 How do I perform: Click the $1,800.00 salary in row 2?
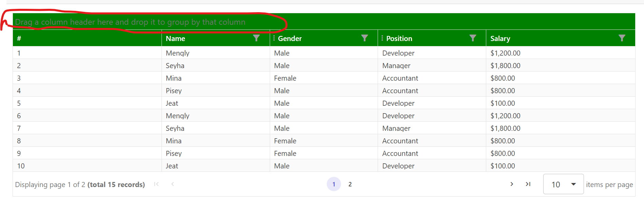(505, 66)
